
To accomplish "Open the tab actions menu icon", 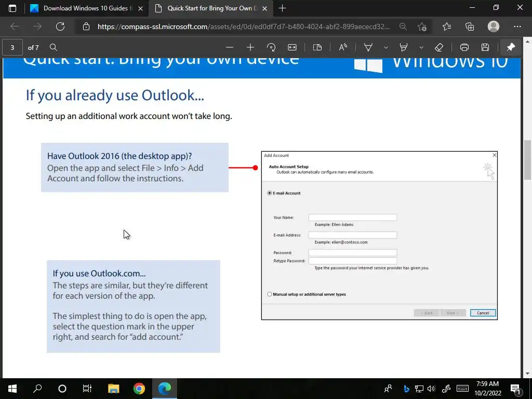I will [12, 8].
